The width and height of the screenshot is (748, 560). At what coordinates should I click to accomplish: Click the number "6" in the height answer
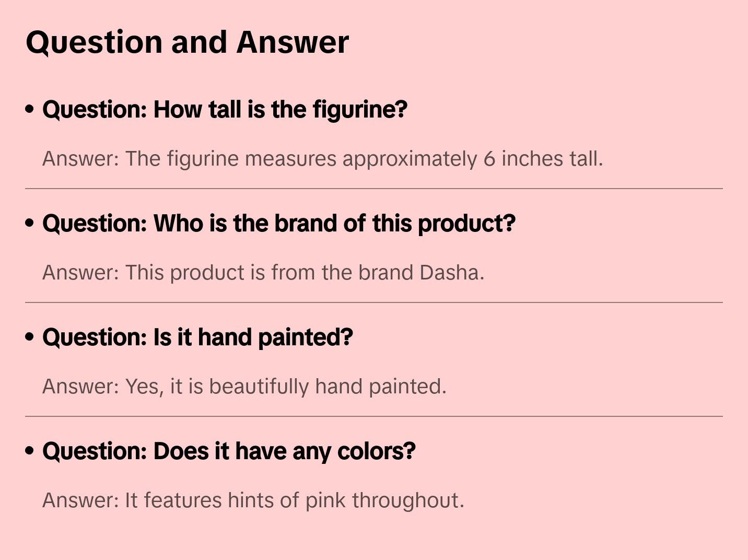[489, 159]
